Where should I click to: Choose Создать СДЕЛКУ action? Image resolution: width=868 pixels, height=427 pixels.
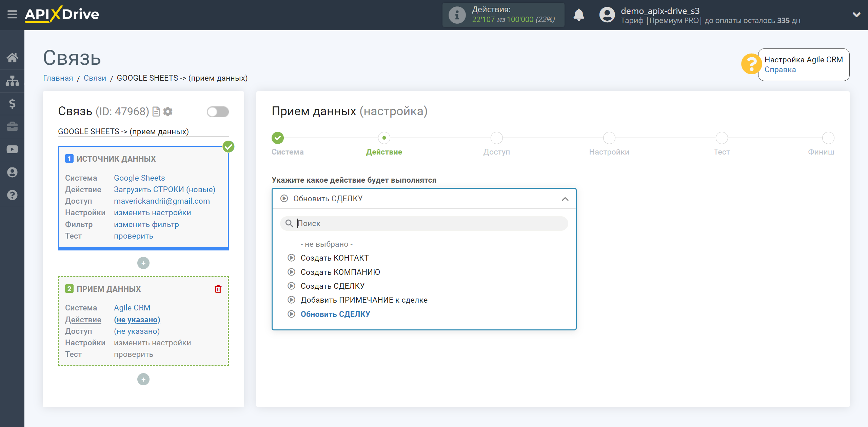pyautogui.click(x=332, y=286)
